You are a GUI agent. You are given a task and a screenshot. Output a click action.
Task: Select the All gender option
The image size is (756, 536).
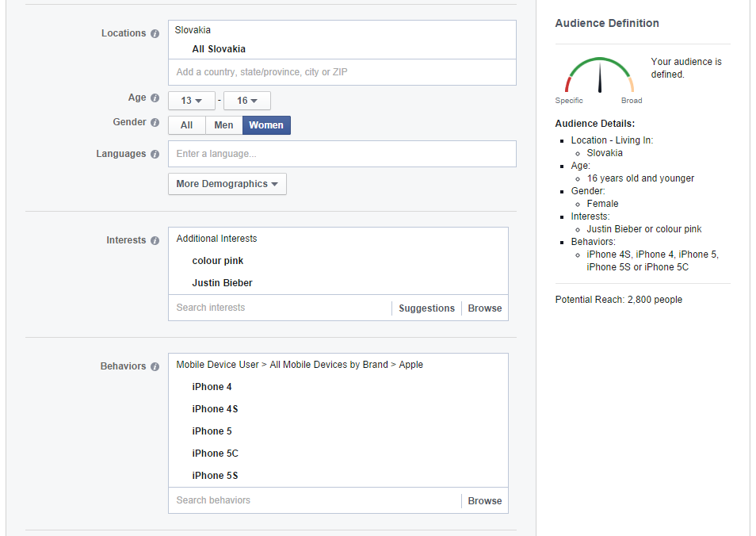pos(186,125)
